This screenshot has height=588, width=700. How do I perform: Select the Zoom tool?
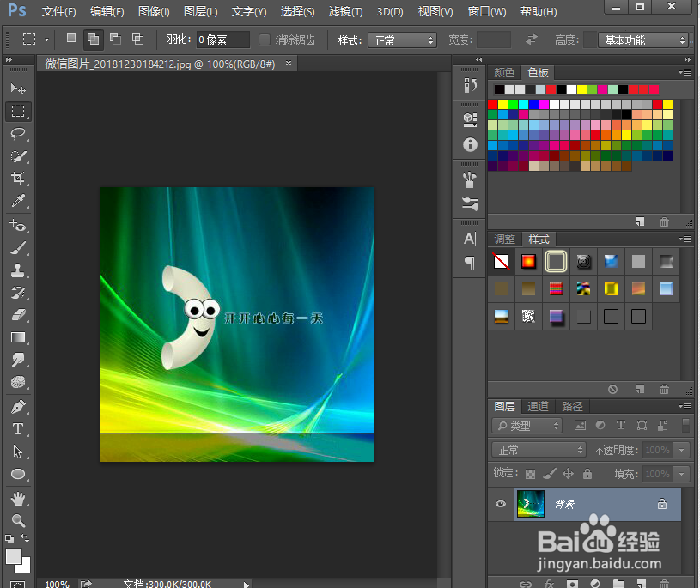tap(18, 520)
